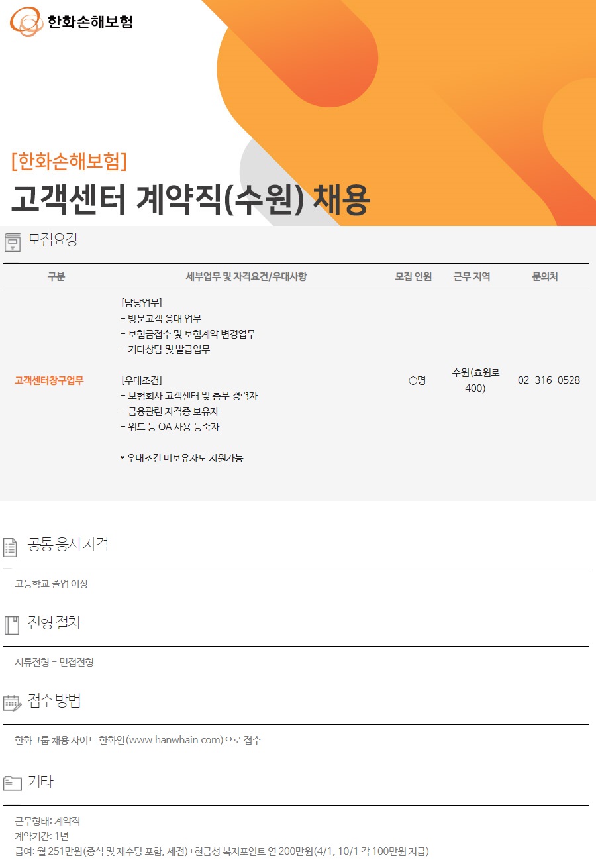The width and height of the screenshot is (596, 868).
Task: Click the phone number 02-316-0528
Action: (x=549, y=380)
